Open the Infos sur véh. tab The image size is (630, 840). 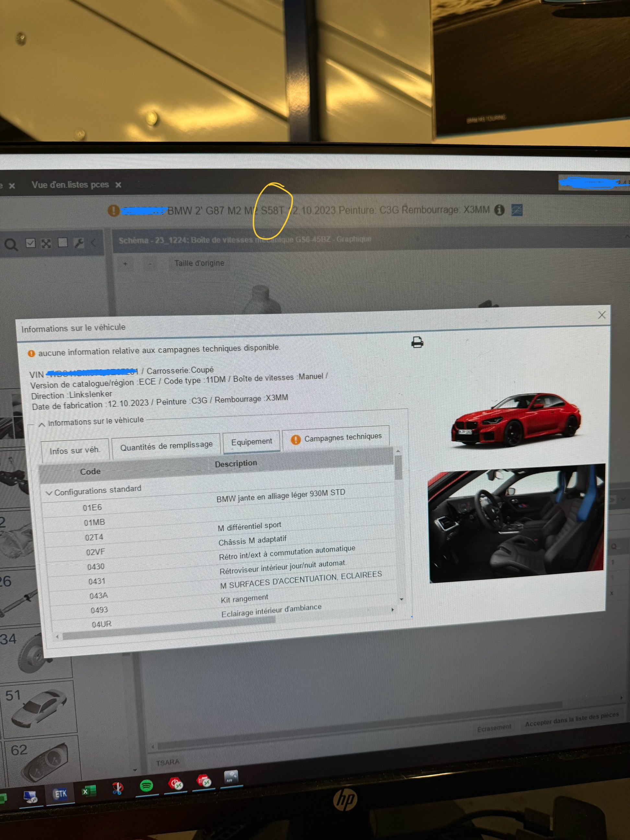click(x=75, y=450)
